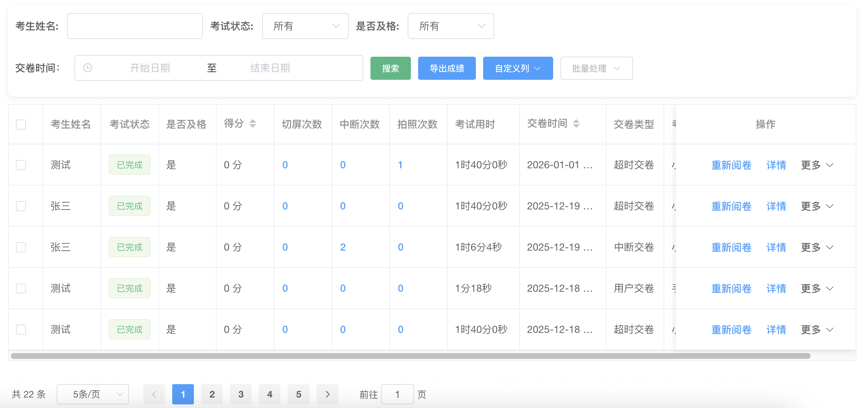Go to page 3 in pagination
Image resolution: width=868 pixels, height=408 pixels.
pyautogui.click(x=241, y=394)
